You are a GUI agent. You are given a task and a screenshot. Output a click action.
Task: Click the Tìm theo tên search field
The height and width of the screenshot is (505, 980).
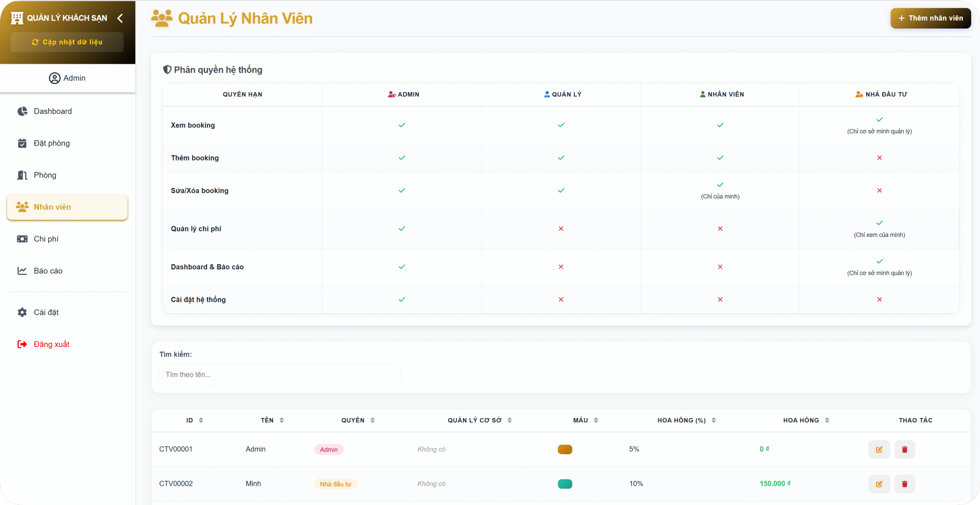[x=279, y=375]
